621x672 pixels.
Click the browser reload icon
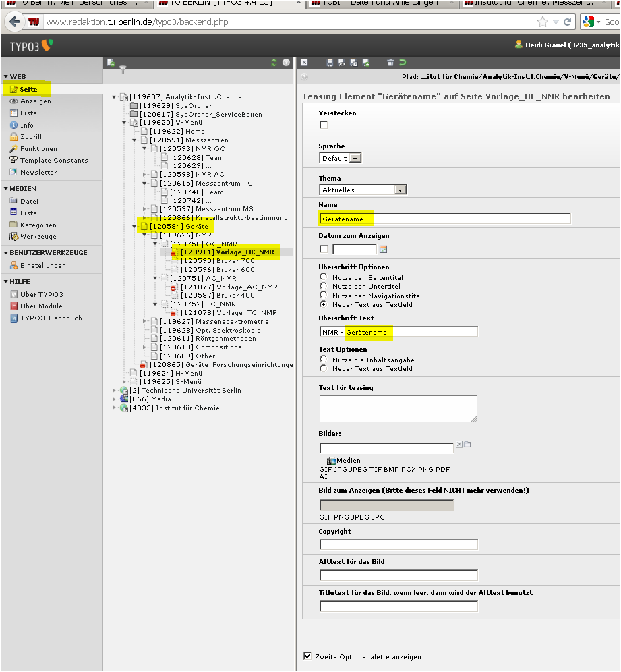(x=568, y=22)
